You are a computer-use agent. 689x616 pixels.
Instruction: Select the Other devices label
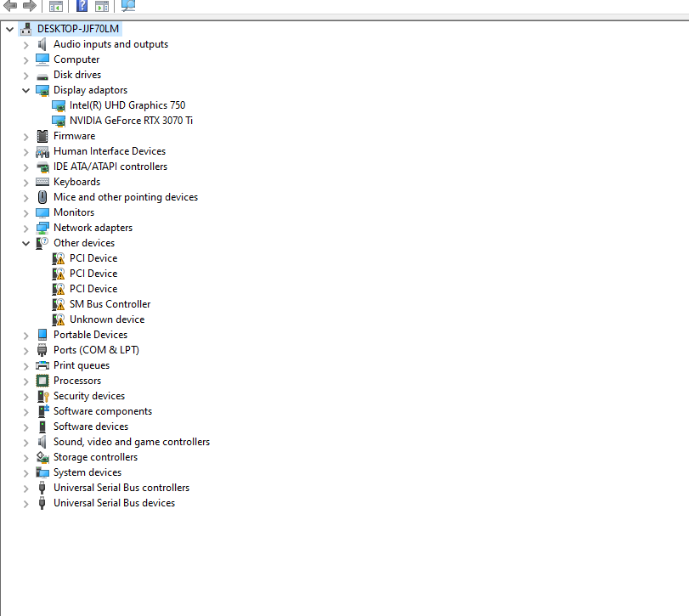84,243
